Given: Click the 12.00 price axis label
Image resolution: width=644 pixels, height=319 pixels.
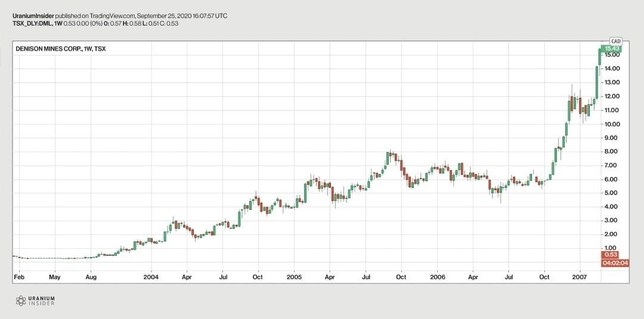Looking at the screenshot, I should (611, 97).
